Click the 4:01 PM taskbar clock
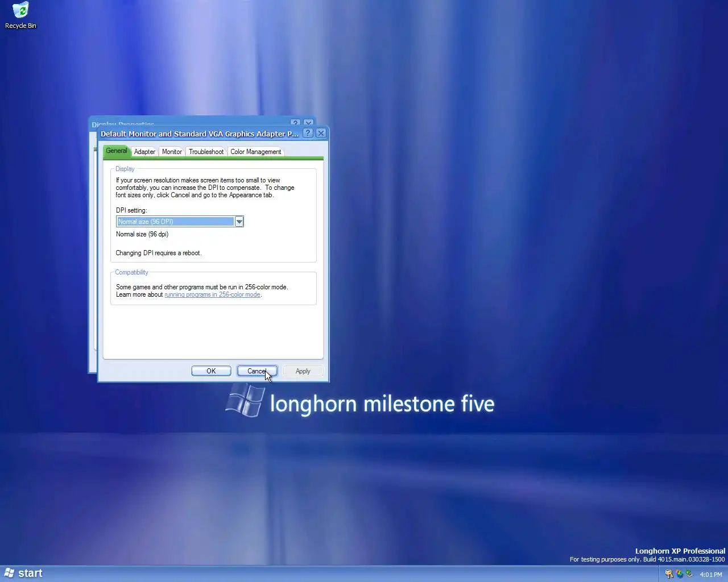 711,575
